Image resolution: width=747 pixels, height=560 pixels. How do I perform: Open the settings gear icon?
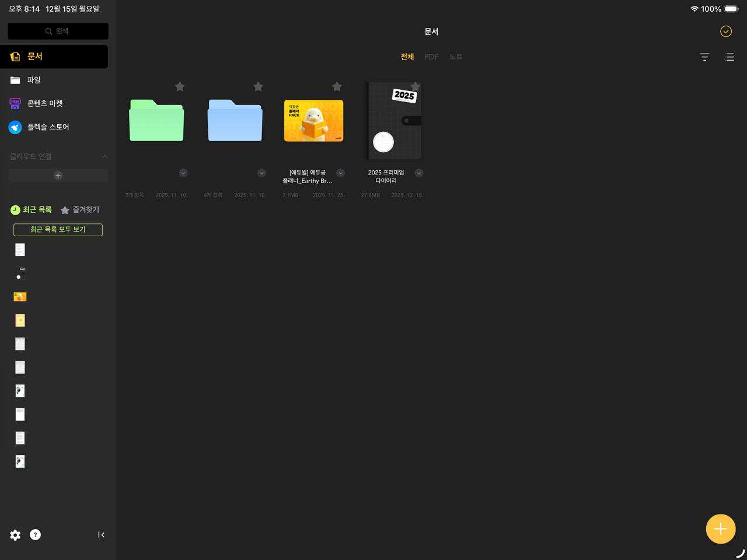pos(15,535)
